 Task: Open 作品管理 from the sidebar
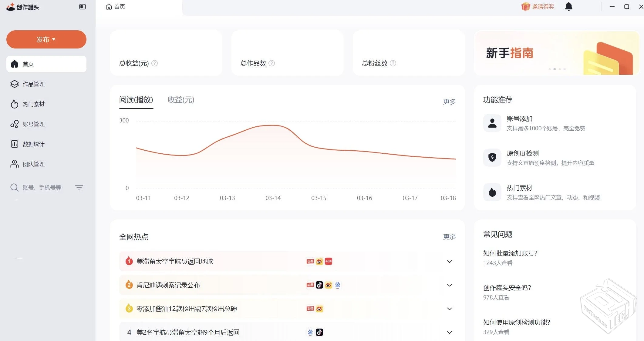coord(33,84)
